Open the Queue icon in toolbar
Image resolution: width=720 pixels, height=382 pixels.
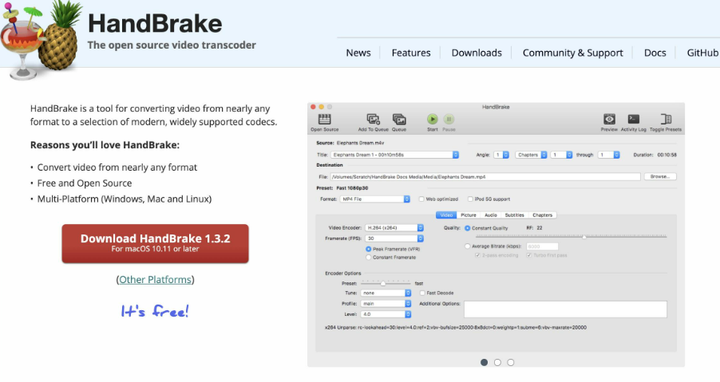[x=399, y=119]
